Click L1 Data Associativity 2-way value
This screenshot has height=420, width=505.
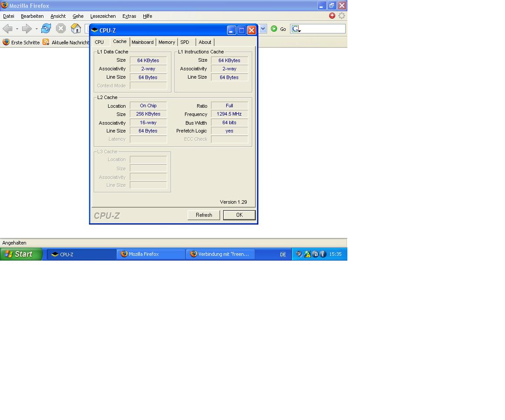click(148, 69)
